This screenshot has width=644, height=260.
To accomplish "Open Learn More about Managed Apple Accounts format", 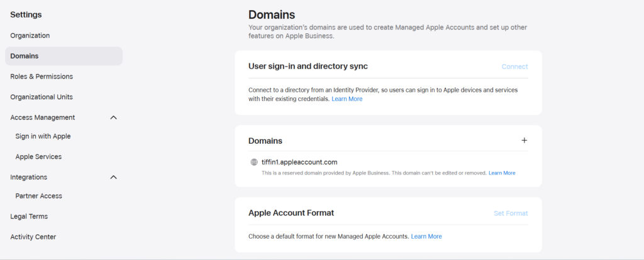I will [426, 237].
